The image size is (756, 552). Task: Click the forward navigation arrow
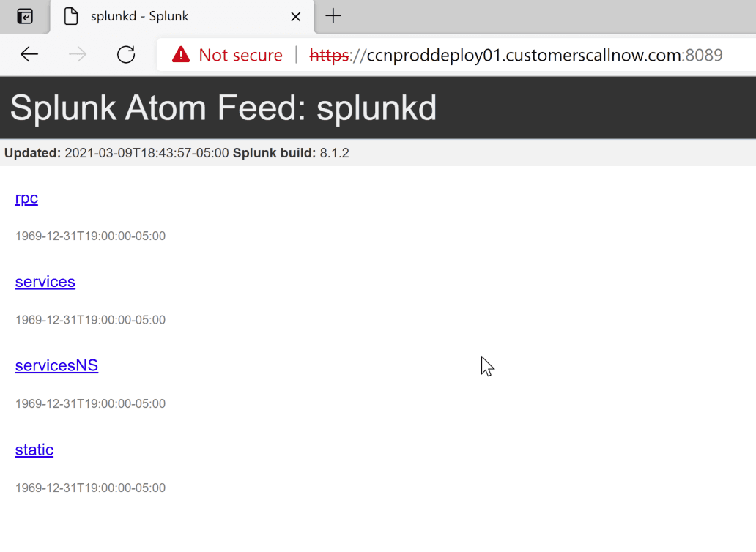[x=78, y=54]
